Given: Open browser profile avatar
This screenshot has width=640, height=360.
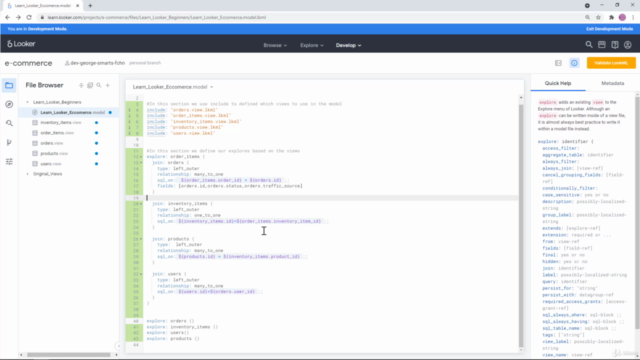Looking at the screenshot, I should 622,17.
